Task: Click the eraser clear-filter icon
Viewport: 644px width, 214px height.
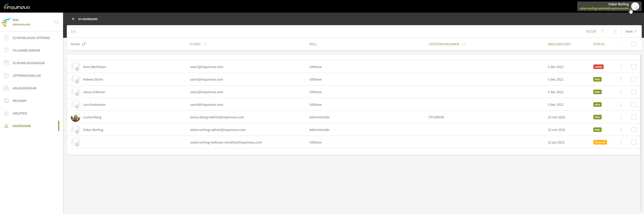Action: point(615,31)
